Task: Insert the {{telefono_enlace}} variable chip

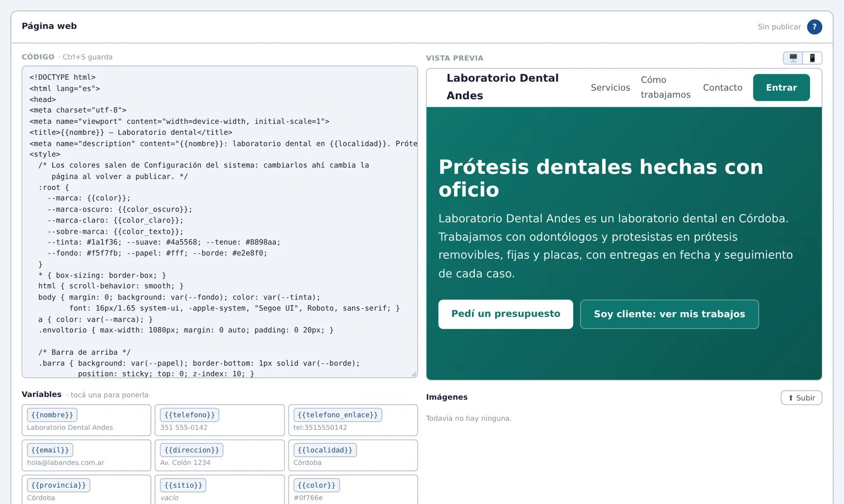Action: click(x=338, y=415)
